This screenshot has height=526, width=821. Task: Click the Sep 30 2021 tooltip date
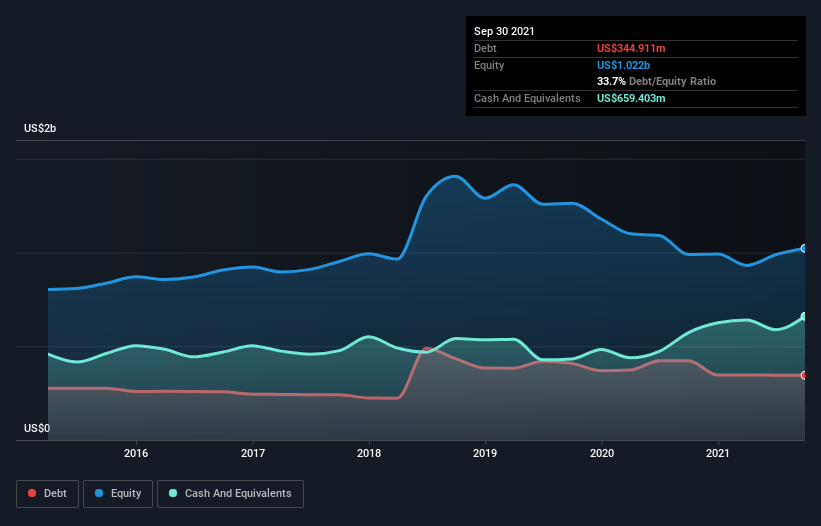coord(504,31)
